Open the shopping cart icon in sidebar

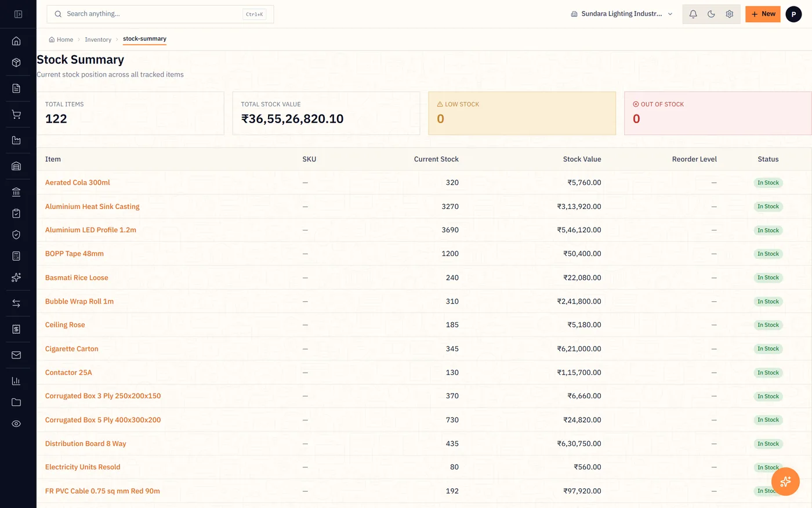tap(16, 114)
